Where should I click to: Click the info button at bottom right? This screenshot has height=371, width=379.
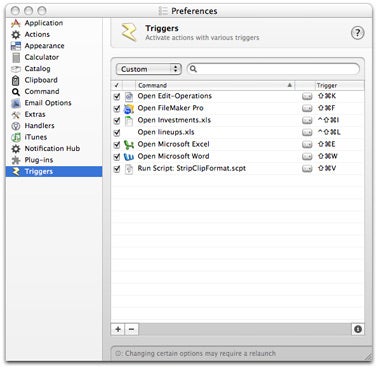[358, 329]
